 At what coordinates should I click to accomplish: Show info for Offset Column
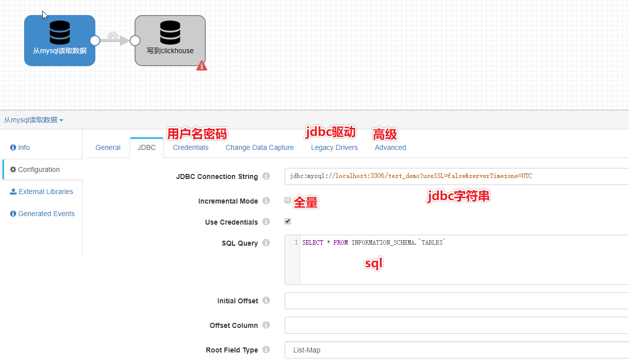tap(266, 325)
